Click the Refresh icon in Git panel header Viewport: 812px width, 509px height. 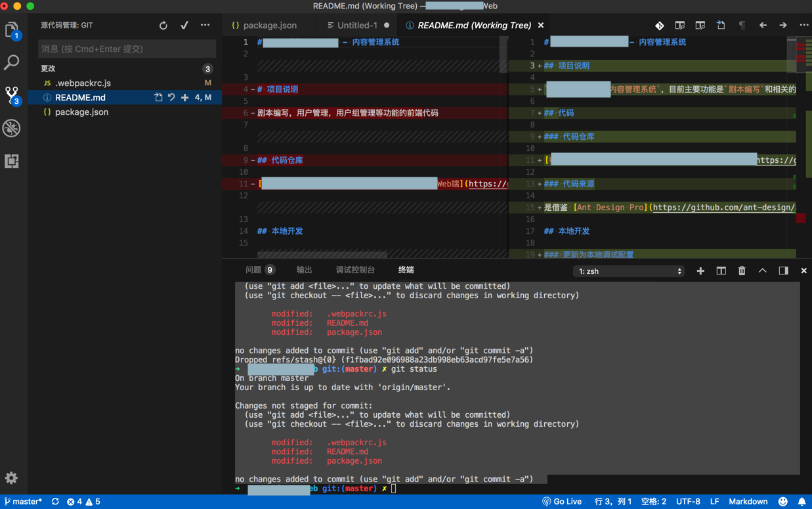(x=163, y=24)
